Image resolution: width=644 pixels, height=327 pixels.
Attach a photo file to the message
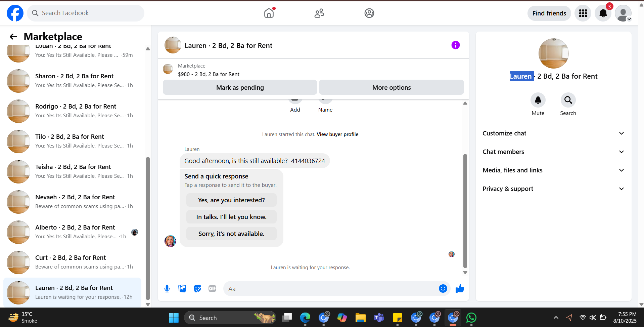point(182,289)
